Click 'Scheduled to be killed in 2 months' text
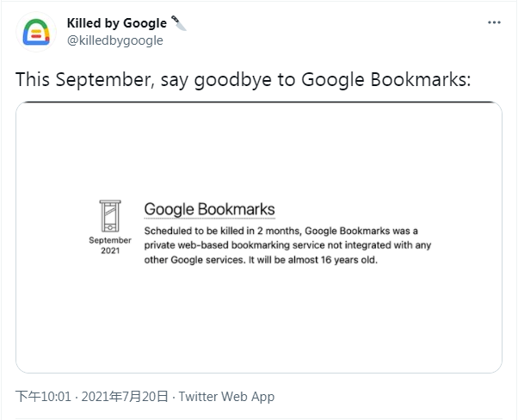Viewport: 518px width, 420px height. 224,232
